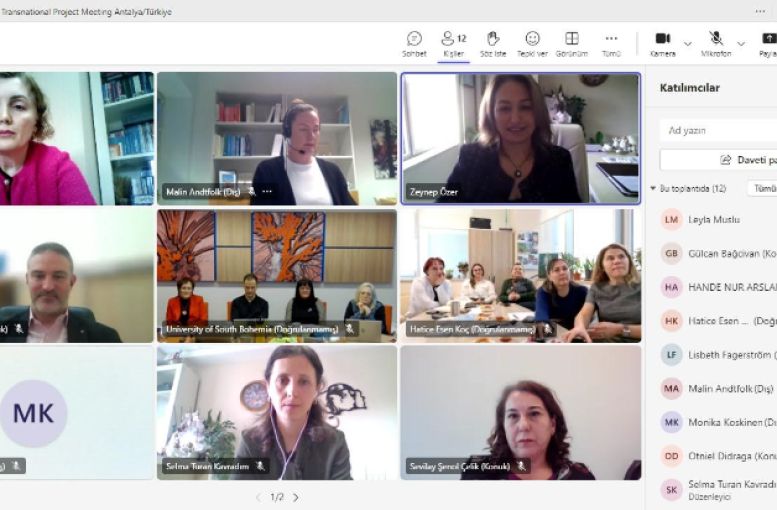The image size is (777, 510).
Task: Open Tepki ver reactions
Action: 532,45
